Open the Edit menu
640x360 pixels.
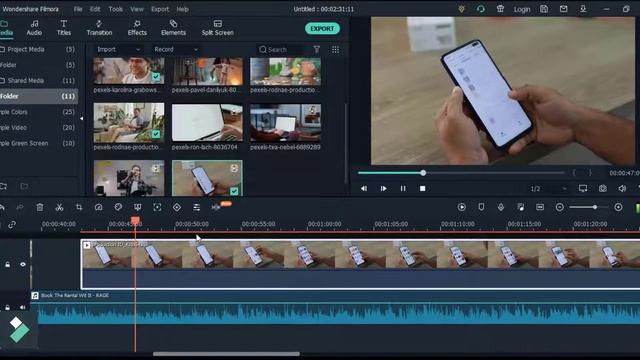click(x=95, y=9)
